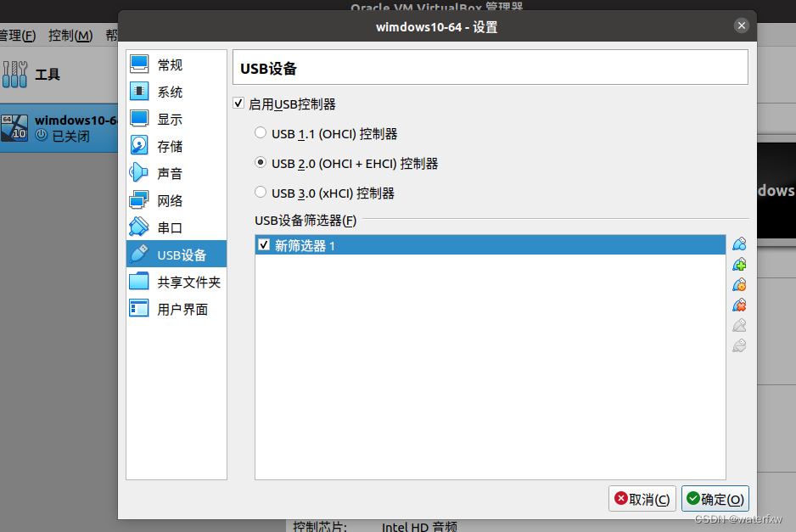Open 共享文件夹 (Shared folders) settings
This screenshot has width=796, height=532.
176,282
